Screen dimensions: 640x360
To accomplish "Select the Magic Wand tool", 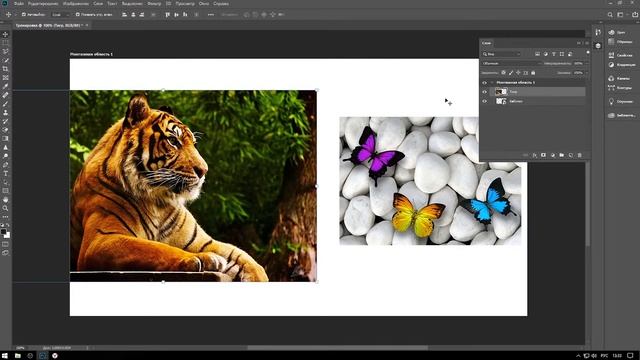I will pos(5,60).
